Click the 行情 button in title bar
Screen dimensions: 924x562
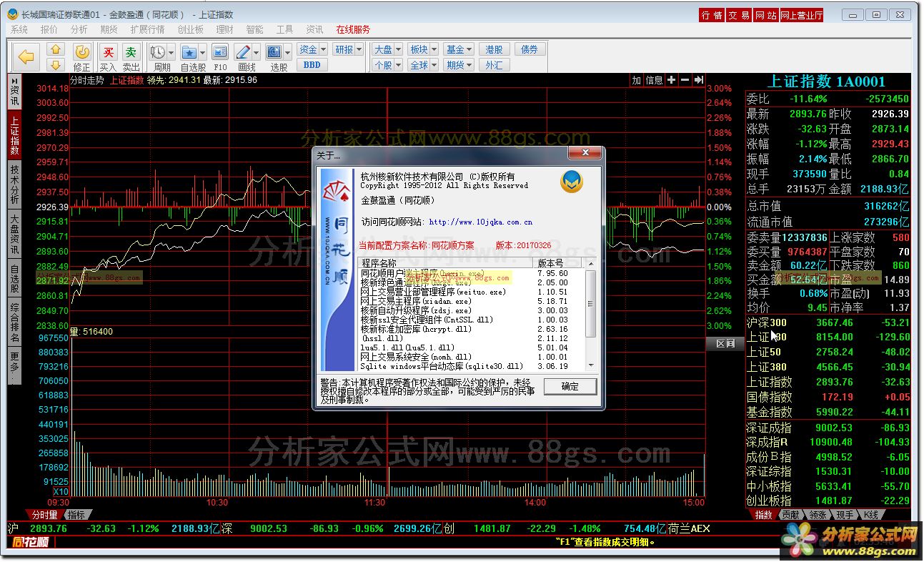[712, 15]
